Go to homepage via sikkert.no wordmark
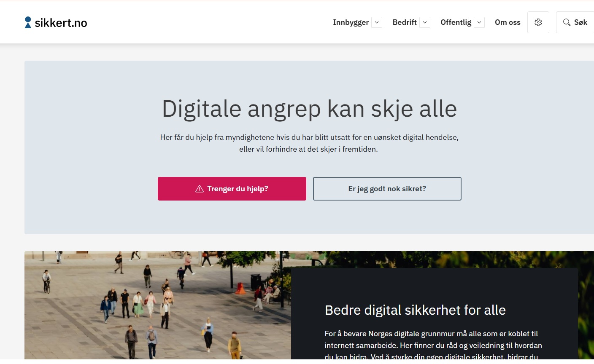This screenshot has width=594, height=364. coord(61,23)
